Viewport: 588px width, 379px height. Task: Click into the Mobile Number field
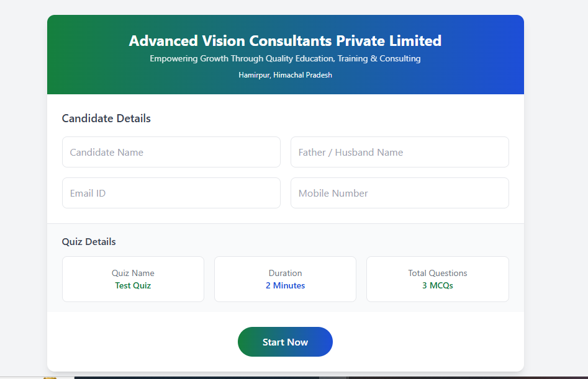click(399, 193)
